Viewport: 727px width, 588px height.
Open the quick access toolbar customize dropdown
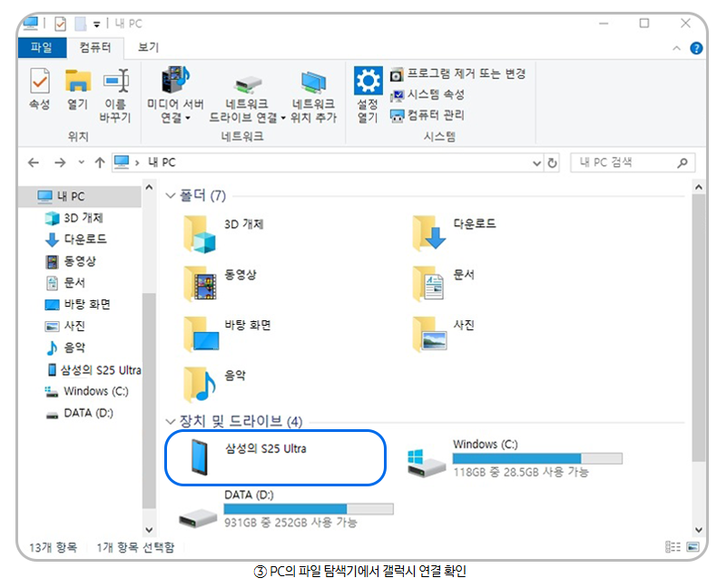pyautogui.click(x=96, y=24)
